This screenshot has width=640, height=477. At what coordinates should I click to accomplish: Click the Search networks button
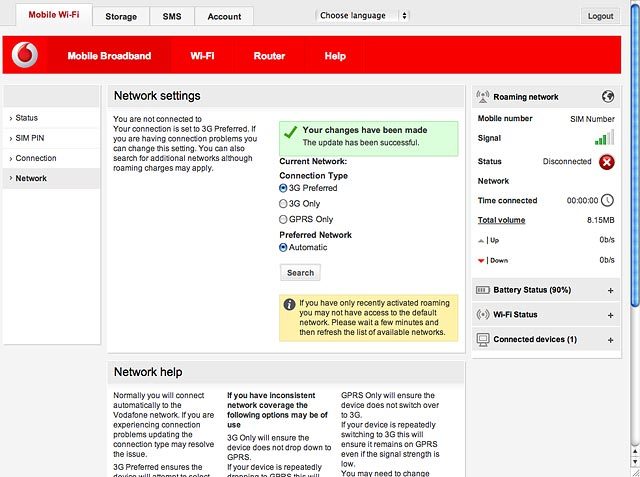(300, 273)
